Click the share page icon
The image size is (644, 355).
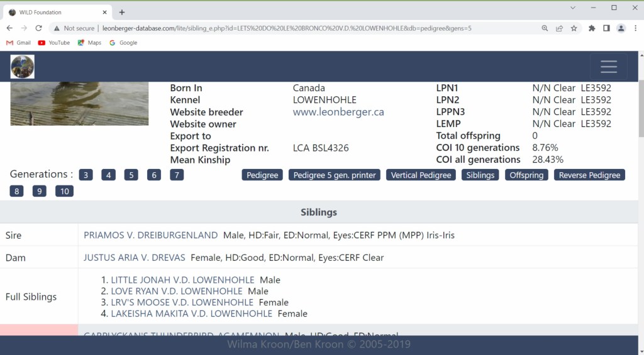point(559,28)
